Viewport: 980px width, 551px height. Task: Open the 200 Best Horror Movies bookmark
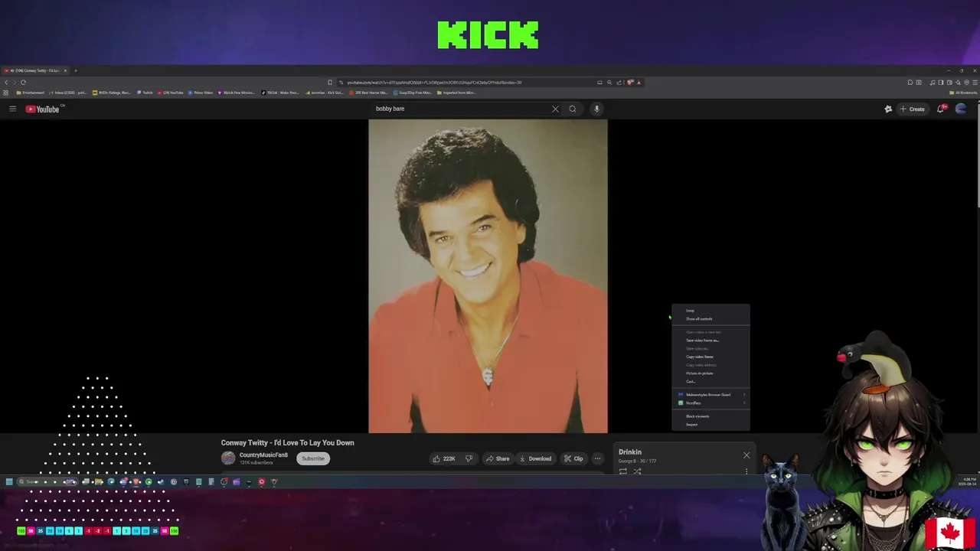369,93
